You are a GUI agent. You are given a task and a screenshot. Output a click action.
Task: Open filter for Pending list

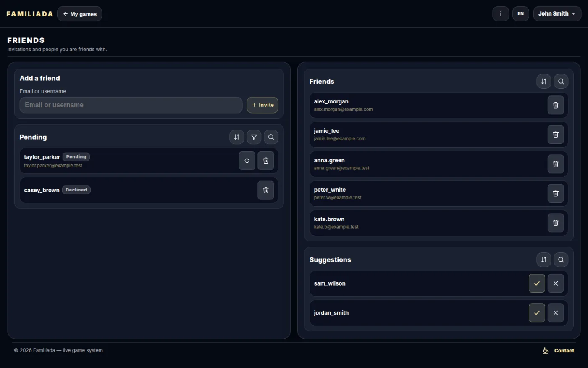click(254, 137)
